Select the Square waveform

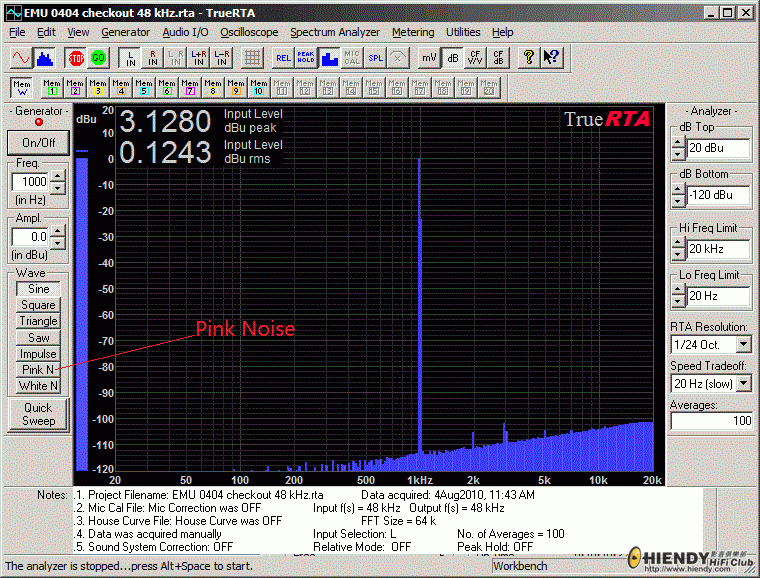click(38, 305)
